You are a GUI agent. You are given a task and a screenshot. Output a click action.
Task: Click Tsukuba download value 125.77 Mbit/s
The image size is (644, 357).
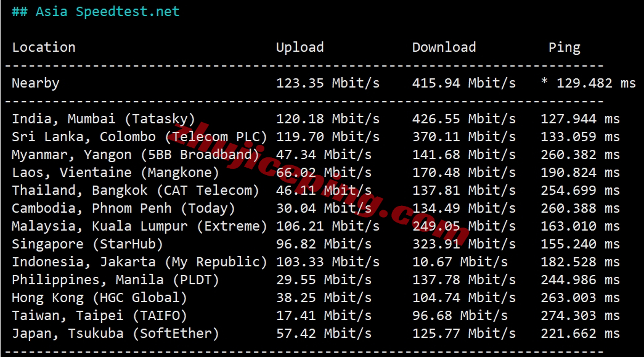[x=464, y=334]
